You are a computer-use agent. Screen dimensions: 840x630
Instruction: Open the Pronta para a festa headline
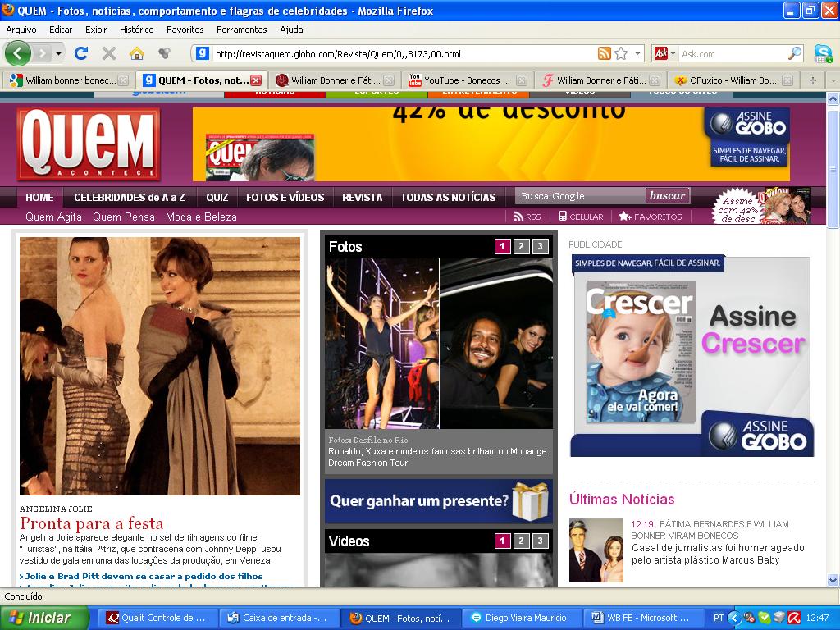click(92, 523)
